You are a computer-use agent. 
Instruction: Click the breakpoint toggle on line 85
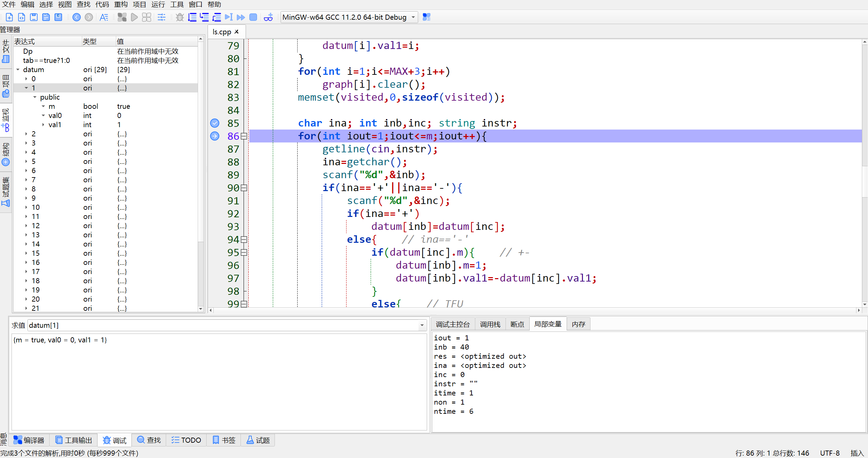(x=215, y=123)
